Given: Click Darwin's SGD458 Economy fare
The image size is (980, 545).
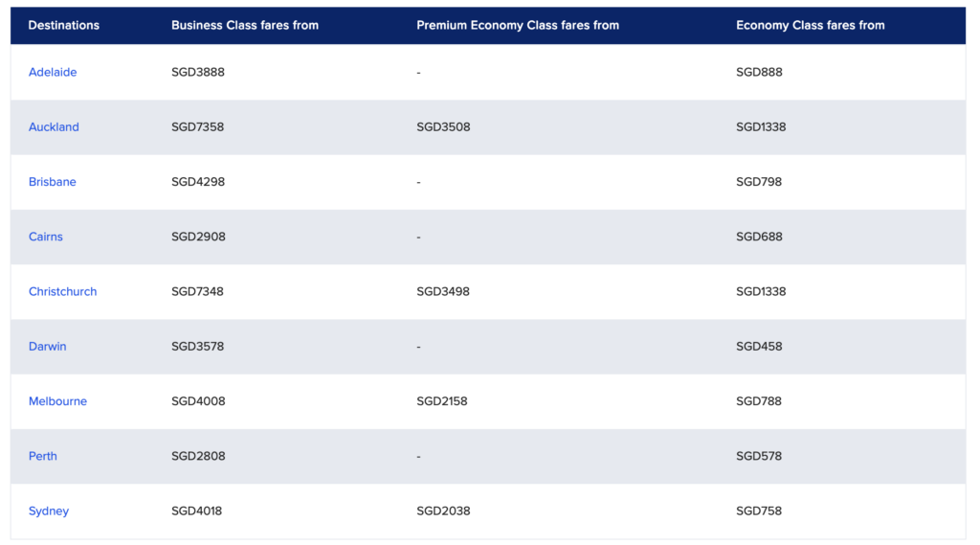Looking at the screenshot, I should [758, 346].
